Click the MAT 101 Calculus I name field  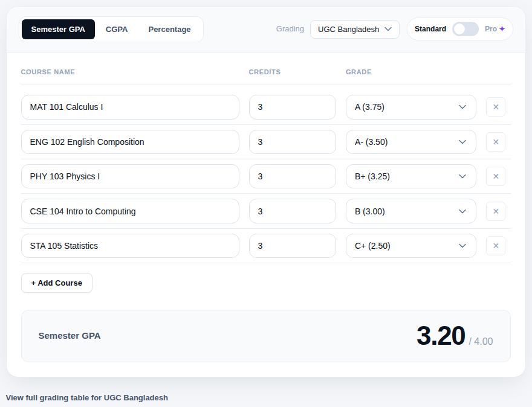point(130,107)
